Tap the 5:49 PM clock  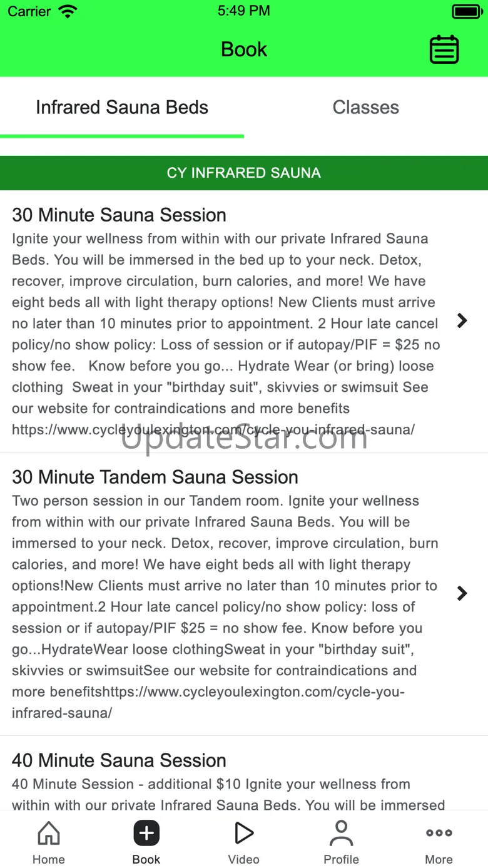point(244,11)
